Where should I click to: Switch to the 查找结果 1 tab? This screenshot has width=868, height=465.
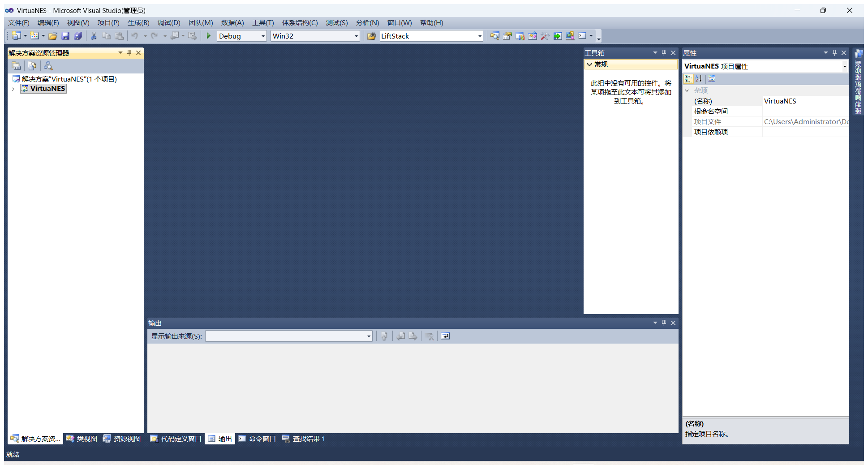[304, 439]
